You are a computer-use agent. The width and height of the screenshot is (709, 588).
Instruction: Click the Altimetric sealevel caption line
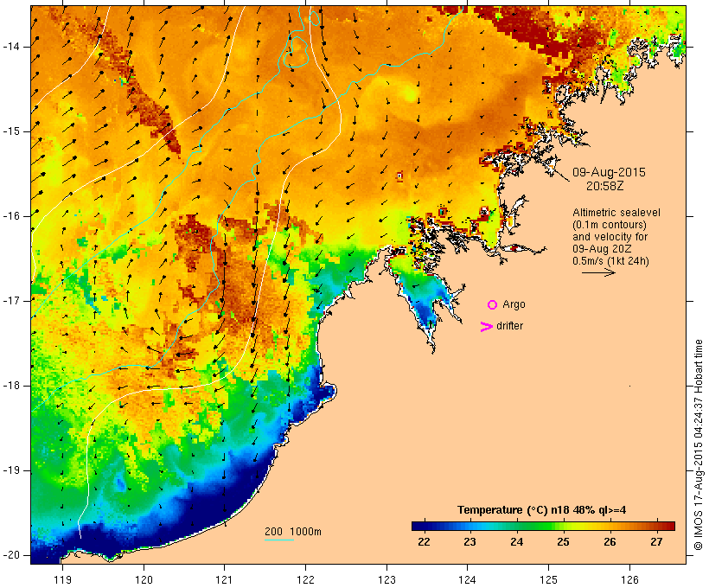tap(616, 213)
